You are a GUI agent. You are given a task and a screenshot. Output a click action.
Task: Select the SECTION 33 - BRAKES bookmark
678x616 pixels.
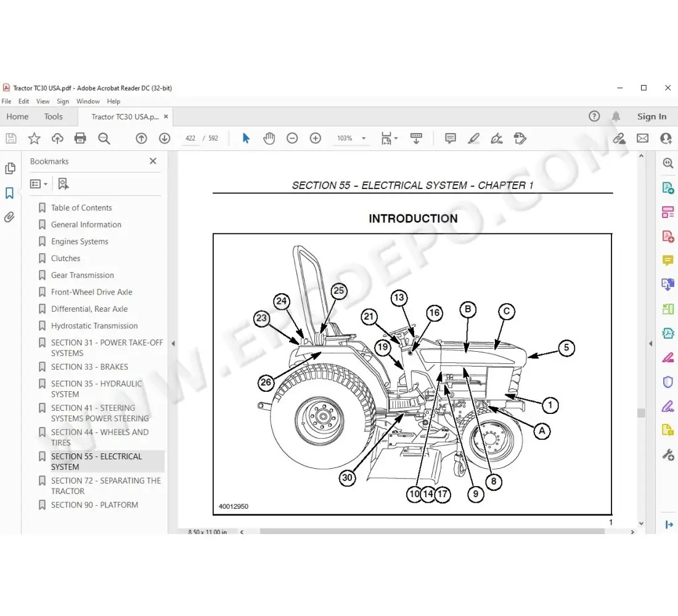(90, 367)
